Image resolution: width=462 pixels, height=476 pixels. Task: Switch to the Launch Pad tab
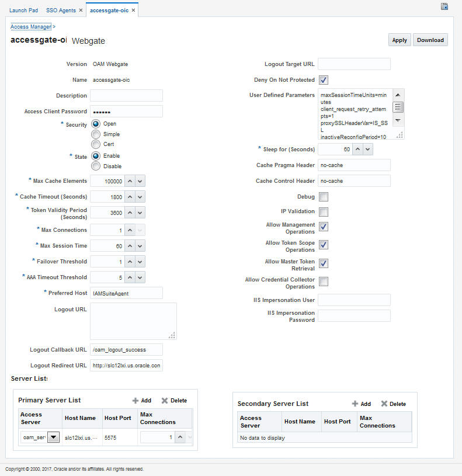(x=24, y=11)
